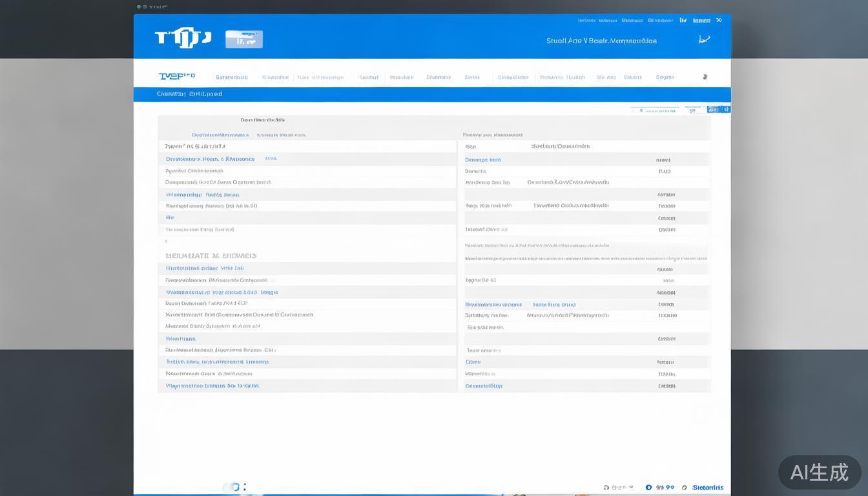Image resolution: width=868 pixels, height=496 pixels.
Task: Select the middle navigation item near 'Evlos'
Action: pyautogui.click(x=472, y=77)
